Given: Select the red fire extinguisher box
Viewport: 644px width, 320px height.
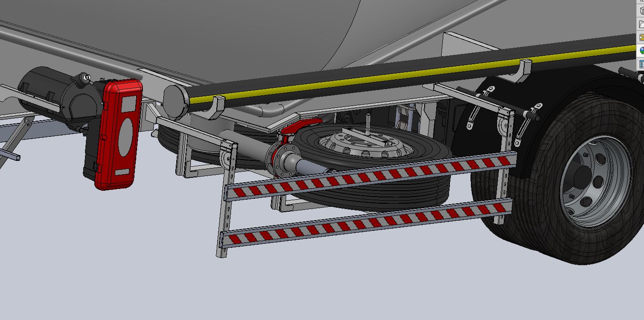Looking at the screenshot, I should point(119,134).
